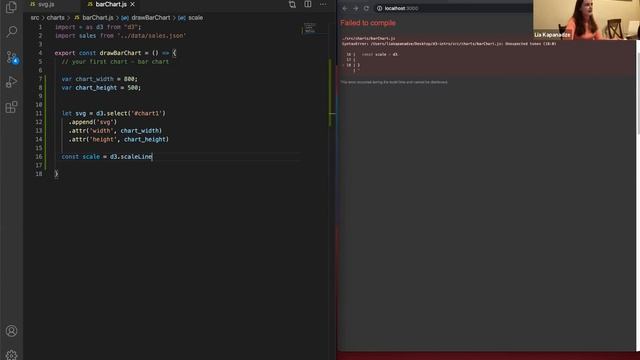
Task: Click line number 16 in the gutter
Action: coord(39,157)
